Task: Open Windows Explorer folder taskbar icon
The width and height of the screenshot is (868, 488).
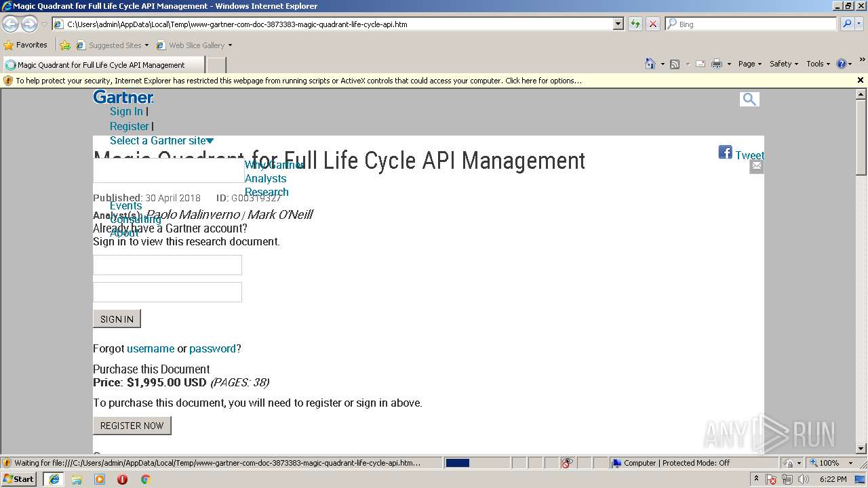Action: (x=77, y=479)
